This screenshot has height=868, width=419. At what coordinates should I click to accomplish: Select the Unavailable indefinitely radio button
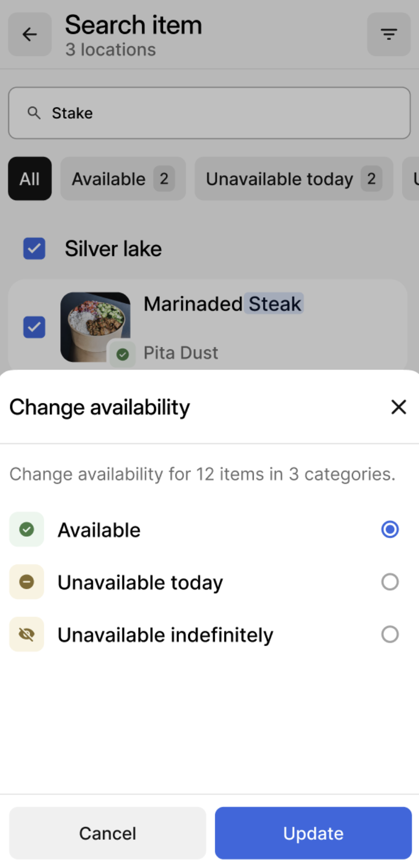click(390, 634)
